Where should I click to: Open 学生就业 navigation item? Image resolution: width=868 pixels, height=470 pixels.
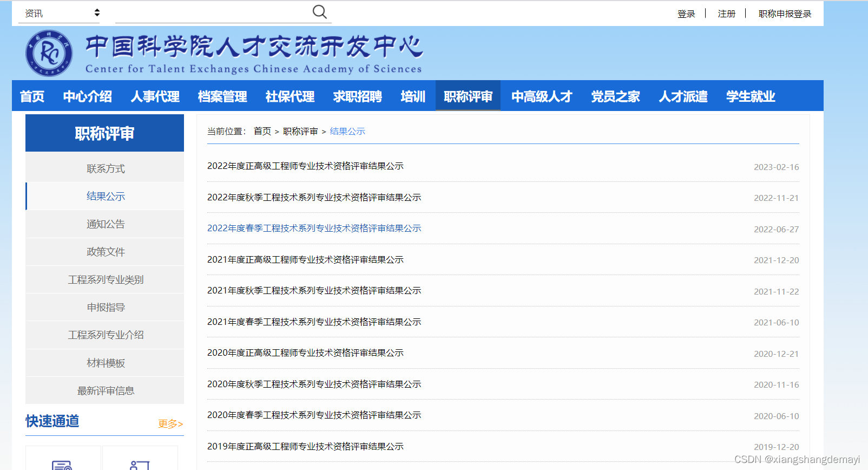pos(751,96)
